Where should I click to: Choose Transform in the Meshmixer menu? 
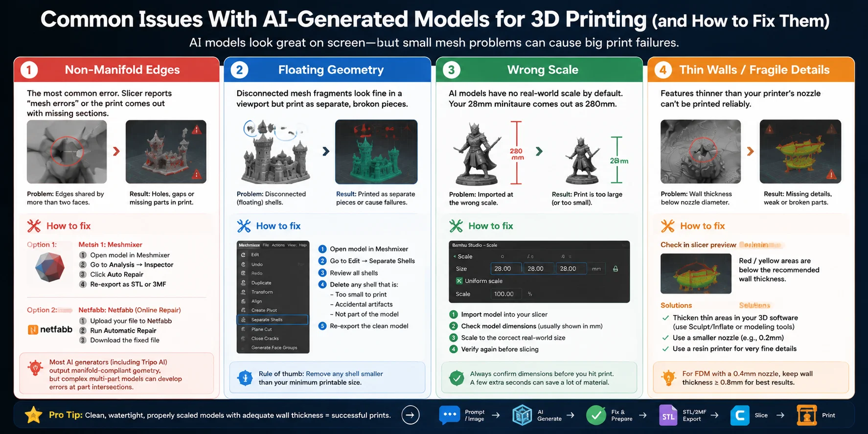tap(273, 292)
